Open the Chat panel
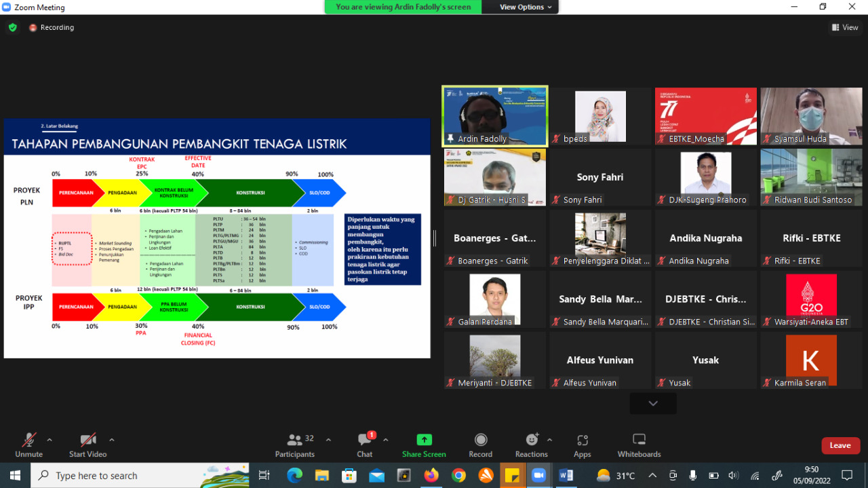The image size is (868, 488). 365,445
